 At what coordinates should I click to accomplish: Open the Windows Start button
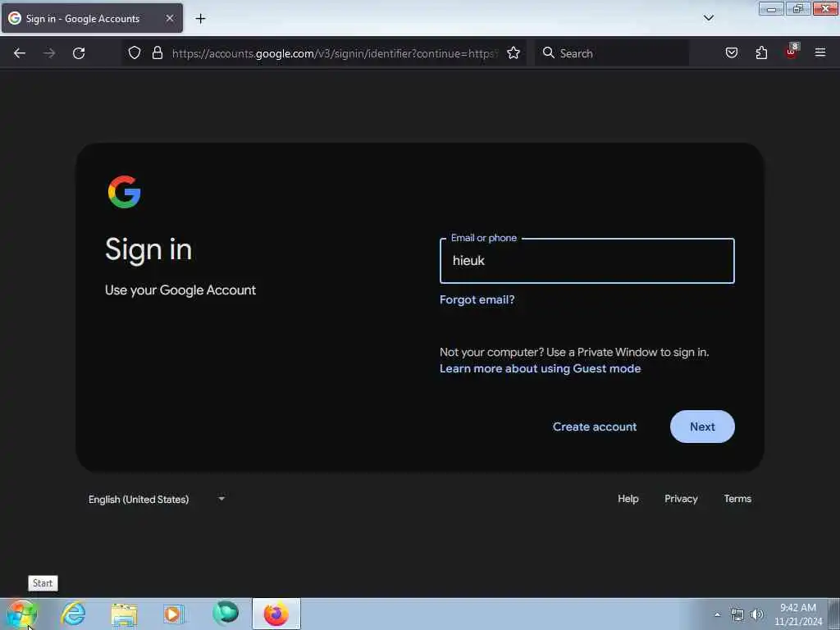(x=21, y=614)
